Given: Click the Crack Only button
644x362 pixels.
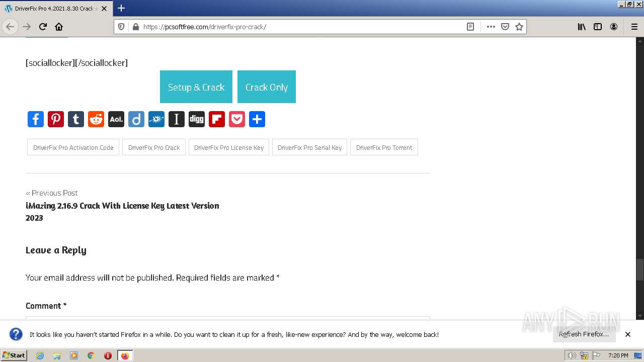Looking at the screenshot, I should (267, 87).
